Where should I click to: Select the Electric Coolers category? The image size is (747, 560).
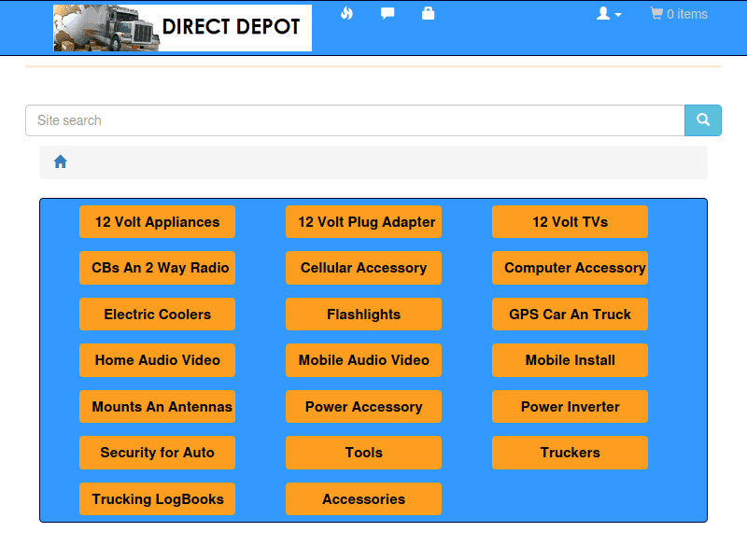pos(157,315)
